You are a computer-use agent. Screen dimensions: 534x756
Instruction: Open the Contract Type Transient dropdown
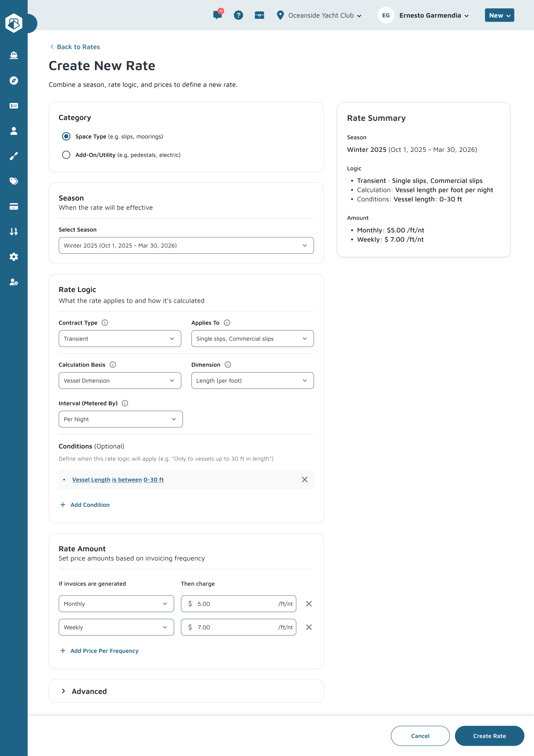click(x=120, y=339)
